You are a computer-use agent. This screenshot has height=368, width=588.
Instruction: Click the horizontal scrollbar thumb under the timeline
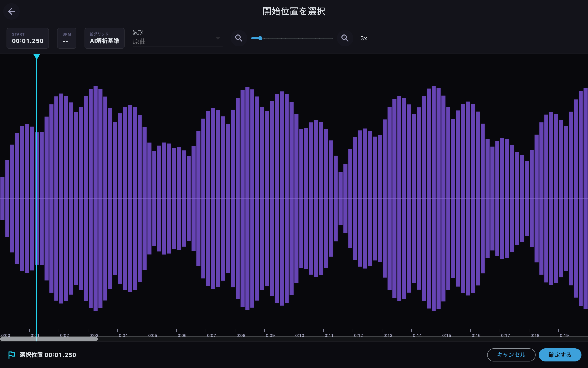pyautogui.click(x=49, y=339)
